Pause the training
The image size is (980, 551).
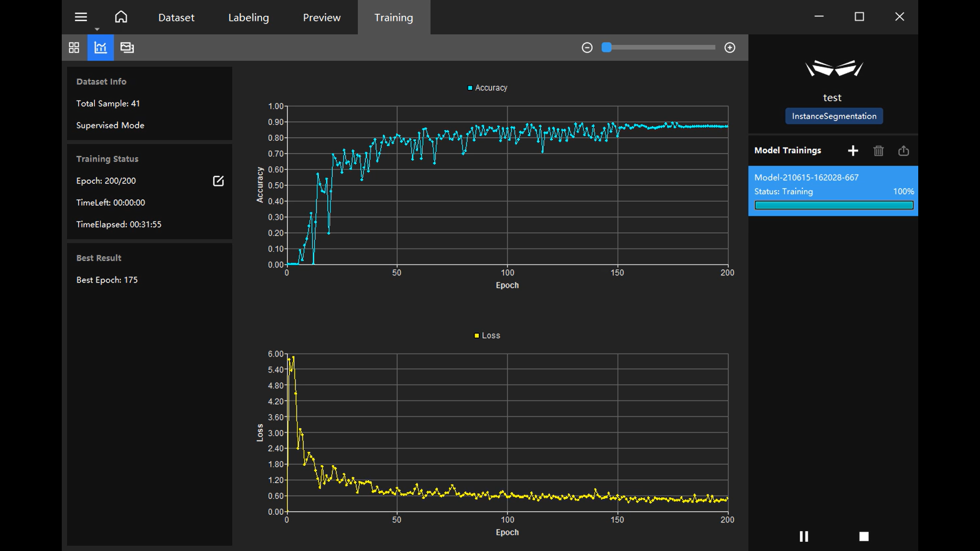point(804,536)
